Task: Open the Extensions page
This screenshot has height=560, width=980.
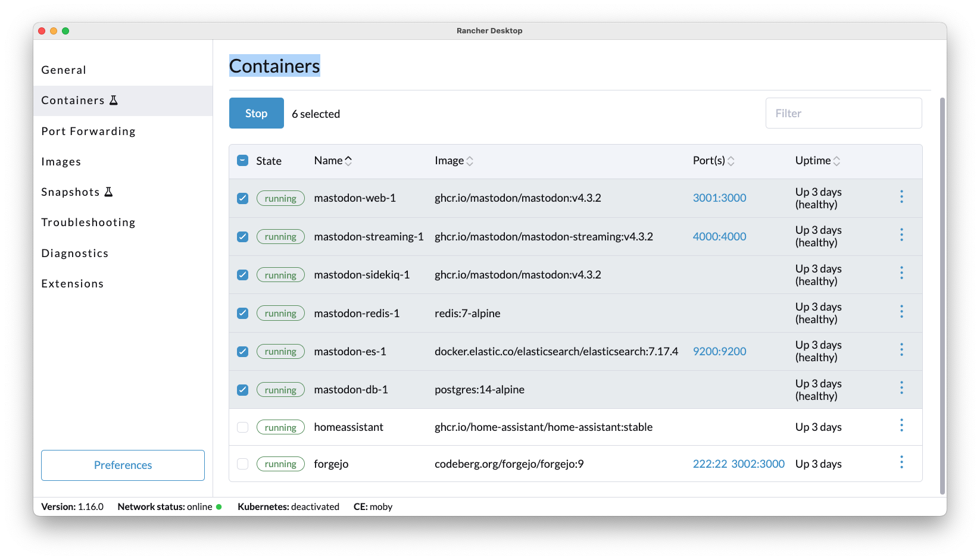Action: pos(123,284)
